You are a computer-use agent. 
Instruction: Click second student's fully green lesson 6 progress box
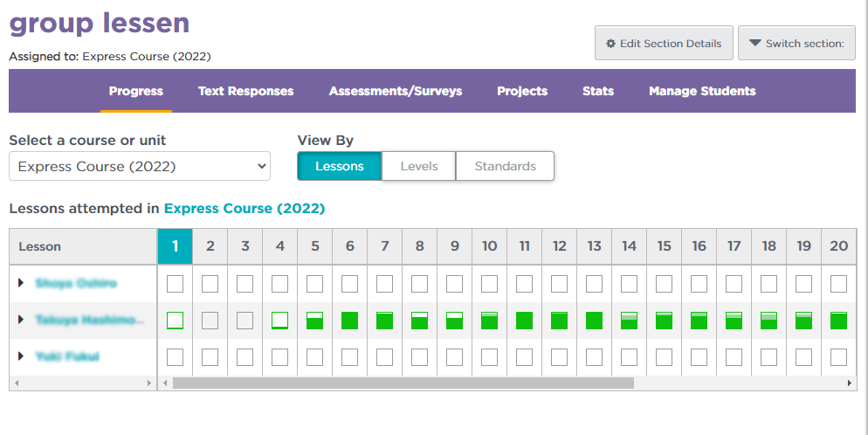tap(350, 321)
